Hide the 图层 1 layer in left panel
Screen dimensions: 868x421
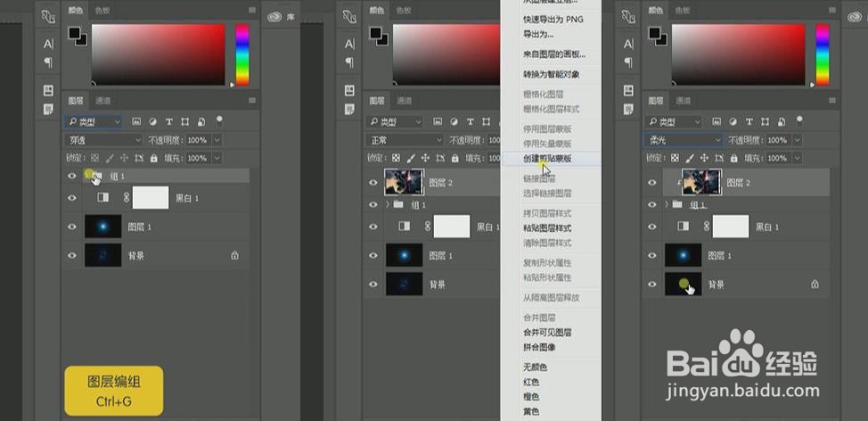coord(71,227)
